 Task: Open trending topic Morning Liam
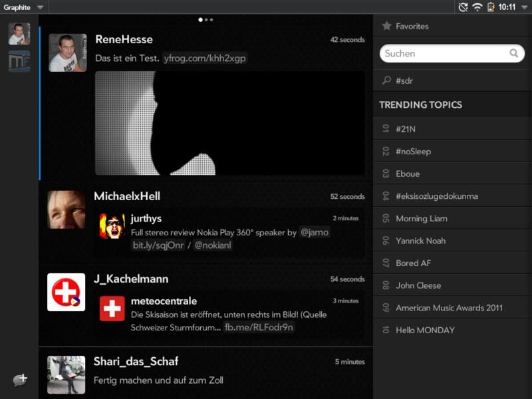click(452, 219)
